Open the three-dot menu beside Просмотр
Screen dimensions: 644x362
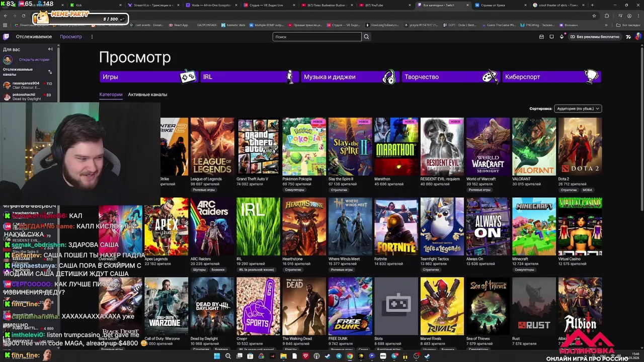pyautogui.click(x=92, y=37)
